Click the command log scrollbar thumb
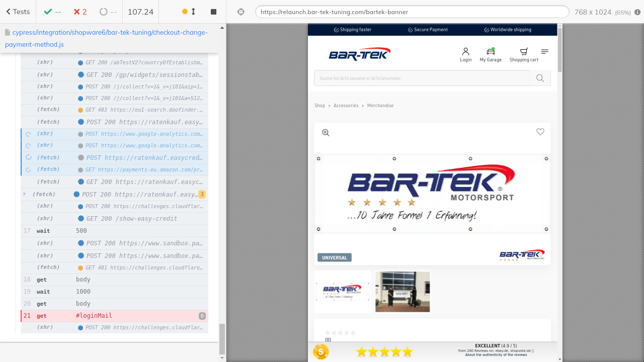644x362 pixels. tap(222, 339)
